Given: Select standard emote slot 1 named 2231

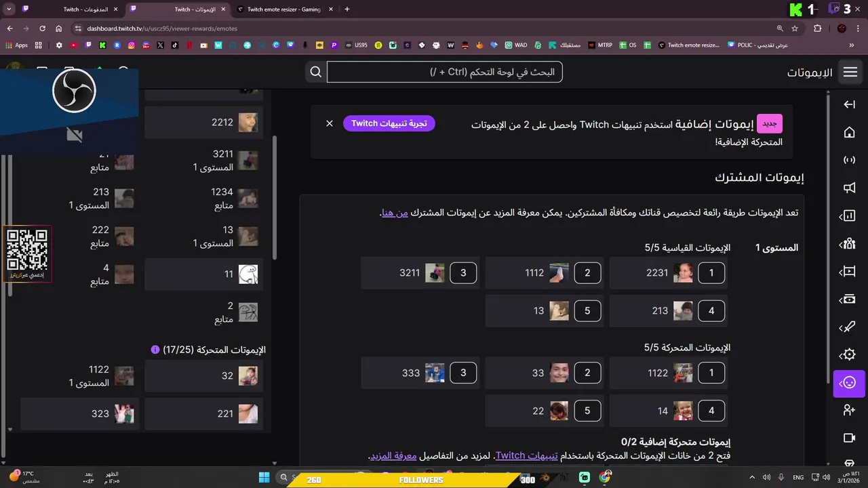Looking at the screenshot, I should [x=669, y=273].
